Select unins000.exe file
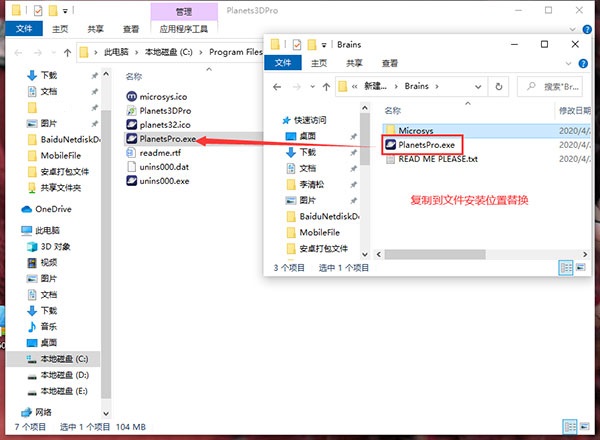Screen dimensions: 600x440 click(x=158, y=181)
